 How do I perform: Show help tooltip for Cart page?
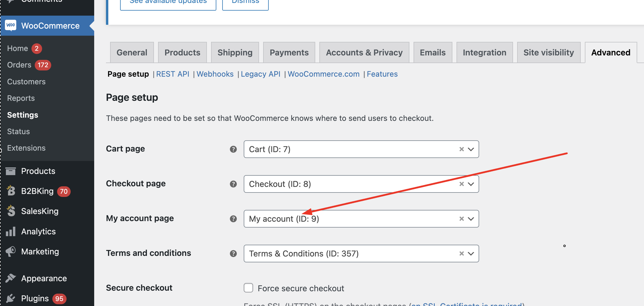coord(233,149)
